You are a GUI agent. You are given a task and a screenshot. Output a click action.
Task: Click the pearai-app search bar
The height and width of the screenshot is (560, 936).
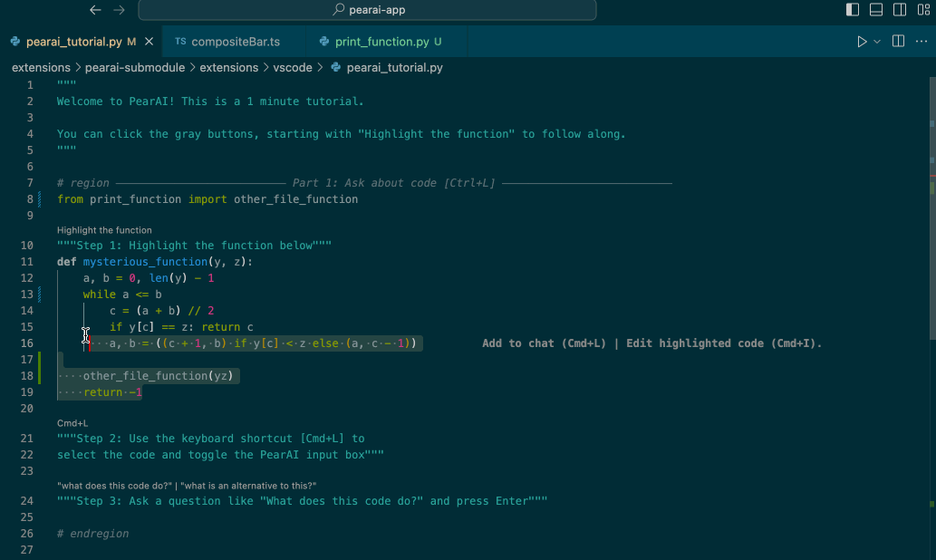coord(367,10)
